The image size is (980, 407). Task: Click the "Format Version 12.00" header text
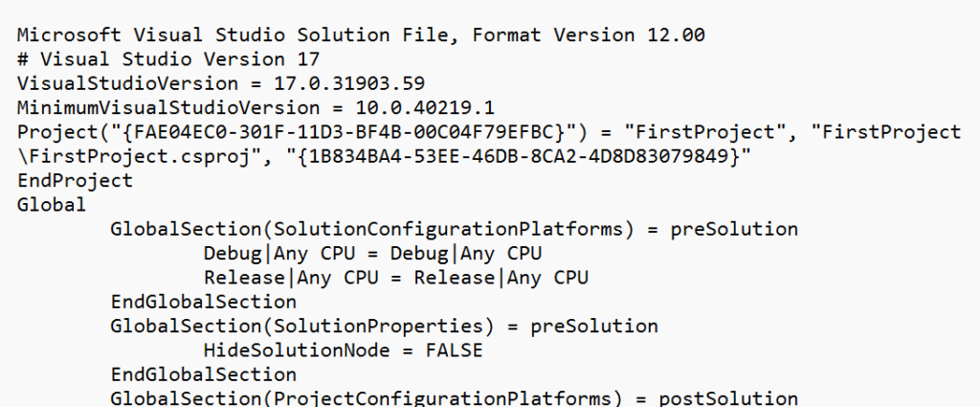click(589, 35)
